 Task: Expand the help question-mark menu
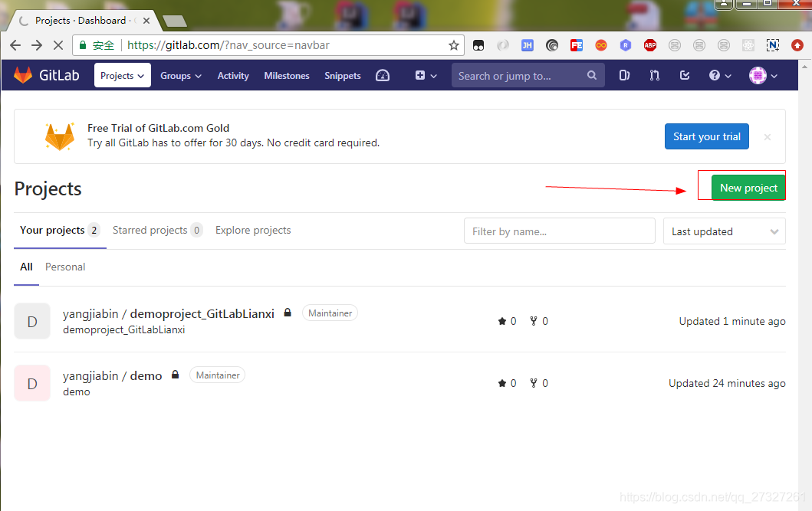pyautogui.click(x=720, y=76)
